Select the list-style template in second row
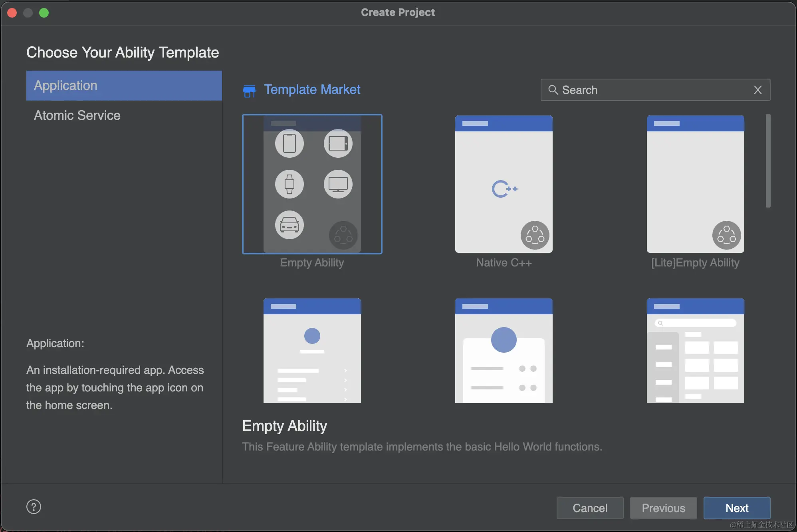Screen dimensions: 797x532 pos(312,351)
